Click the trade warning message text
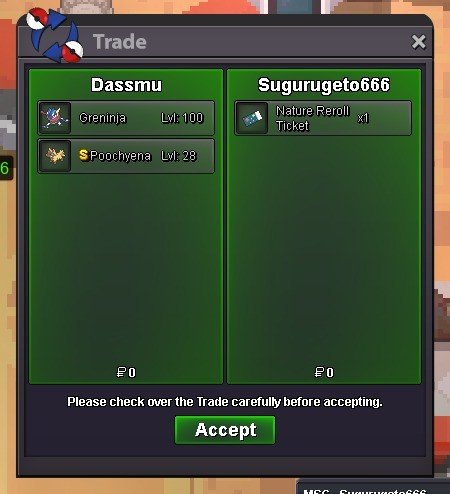 [225, 402]
